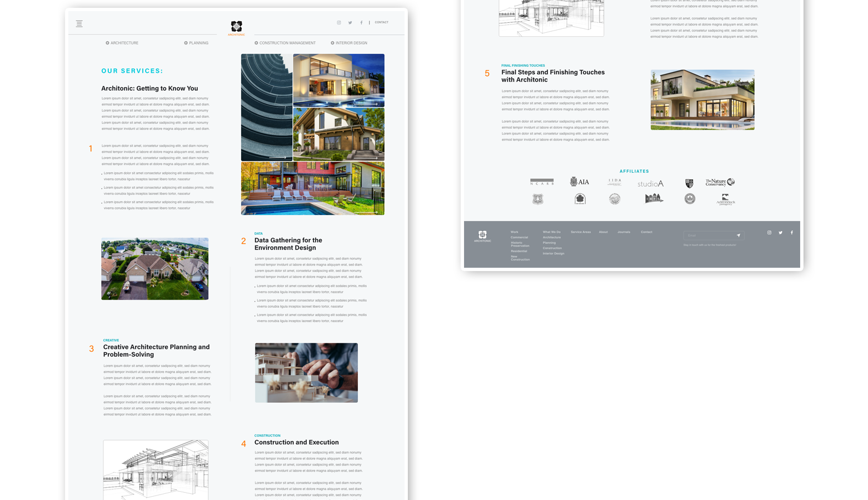The width and height of the screenshot is (868, 500).
Task: Open the footer Twitter icon
Action: pyautogui.click(x=780, y=233)
